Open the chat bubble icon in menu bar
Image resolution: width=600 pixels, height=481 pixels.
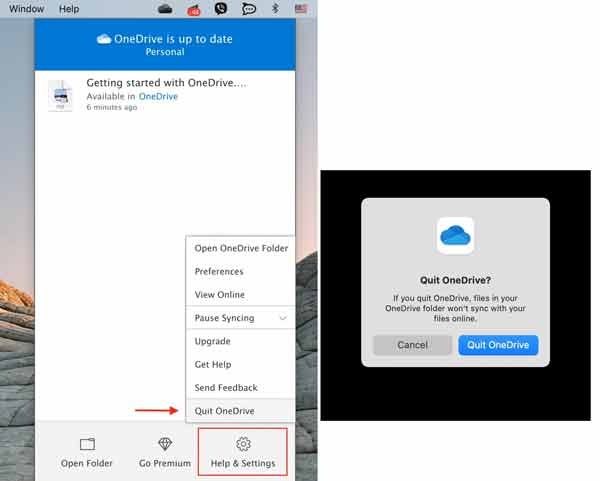click(249, 8)
